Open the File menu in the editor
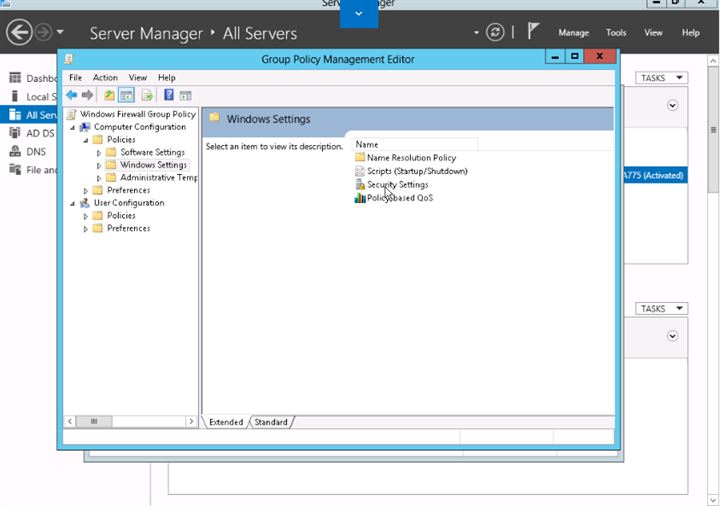This screenshot has height=506, width=720. (75, 78)
